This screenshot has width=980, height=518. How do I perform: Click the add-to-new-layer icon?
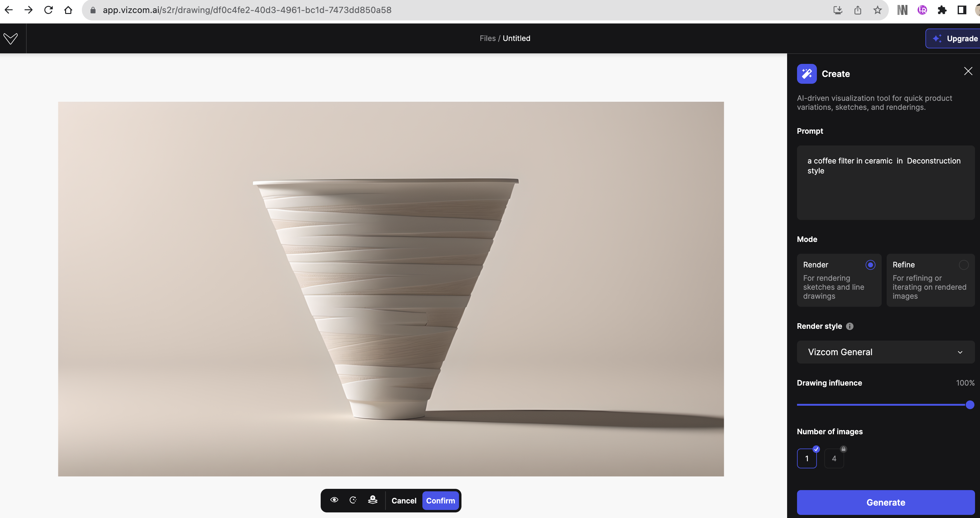tap(373, 500)
